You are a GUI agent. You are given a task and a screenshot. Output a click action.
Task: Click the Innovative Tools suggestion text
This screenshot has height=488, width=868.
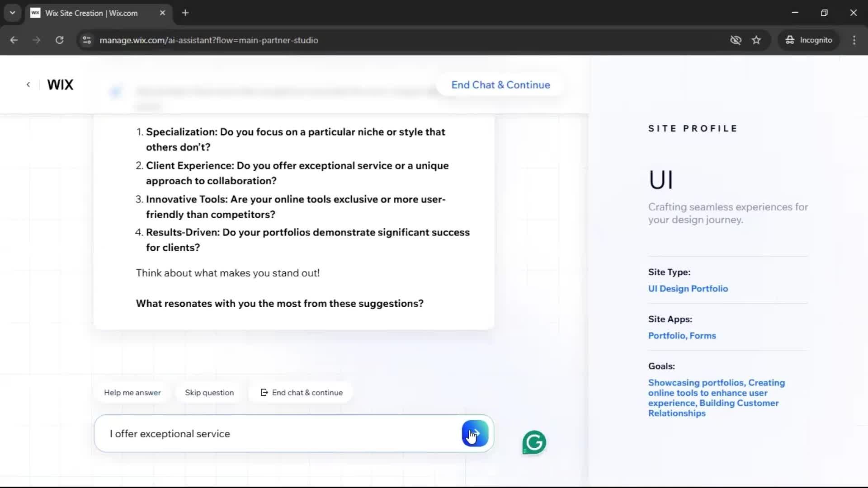click(x=295, y=207)
